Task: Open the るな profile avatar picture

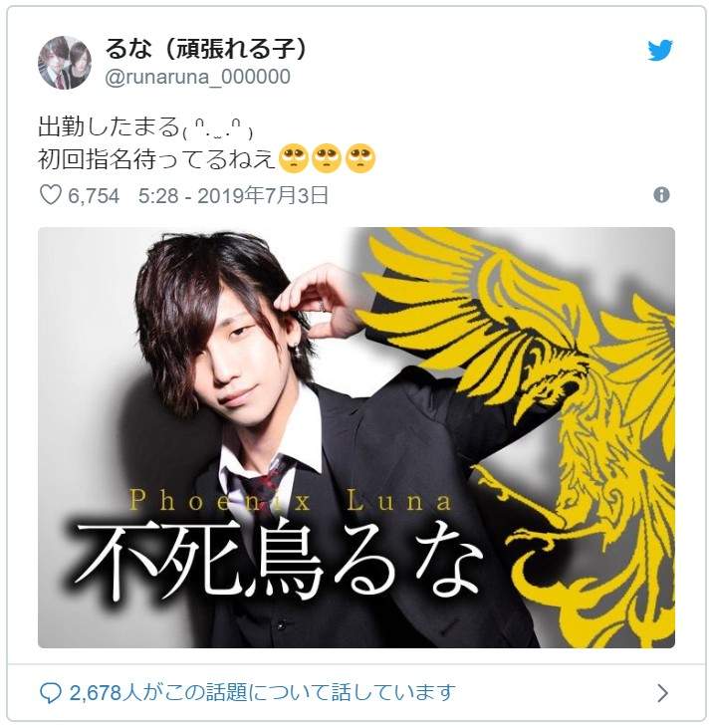Action: click(x=64, y=62)
